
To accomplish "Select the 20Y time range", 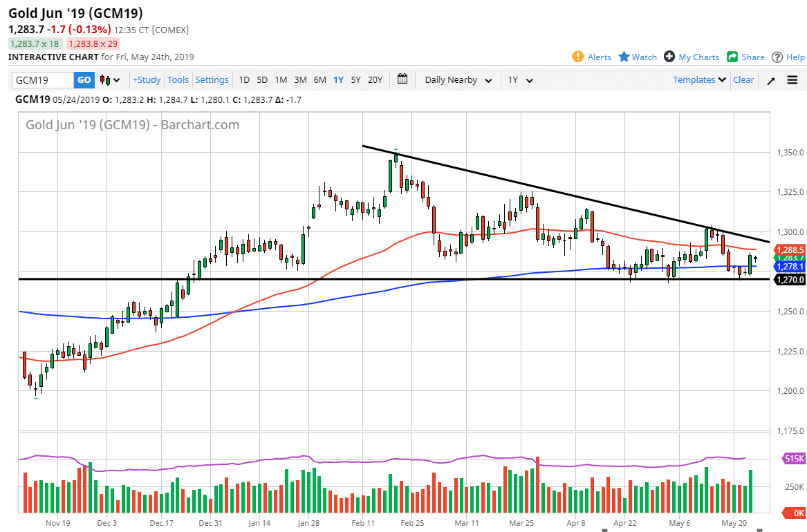I will [x=375, y=80].
